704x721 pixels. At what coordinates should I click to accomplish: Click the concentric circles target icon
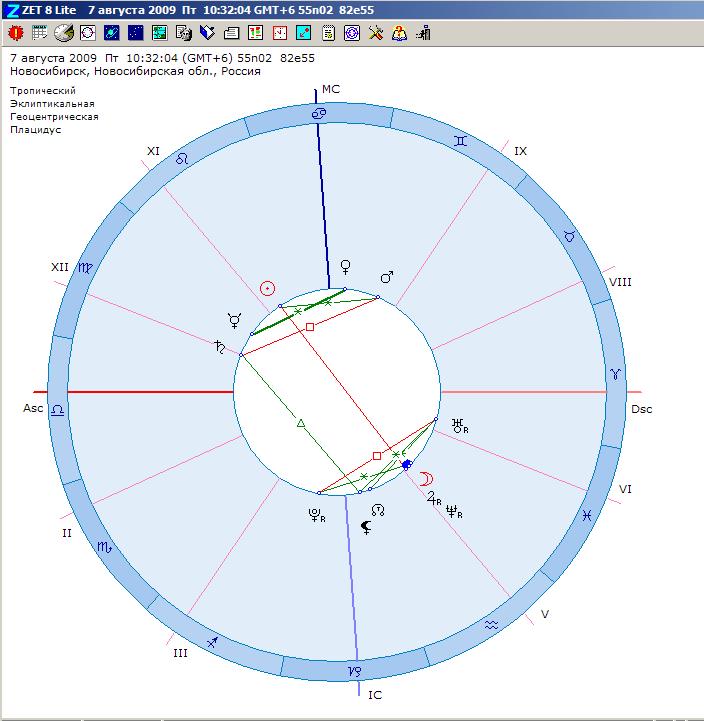tap(351, 33)
